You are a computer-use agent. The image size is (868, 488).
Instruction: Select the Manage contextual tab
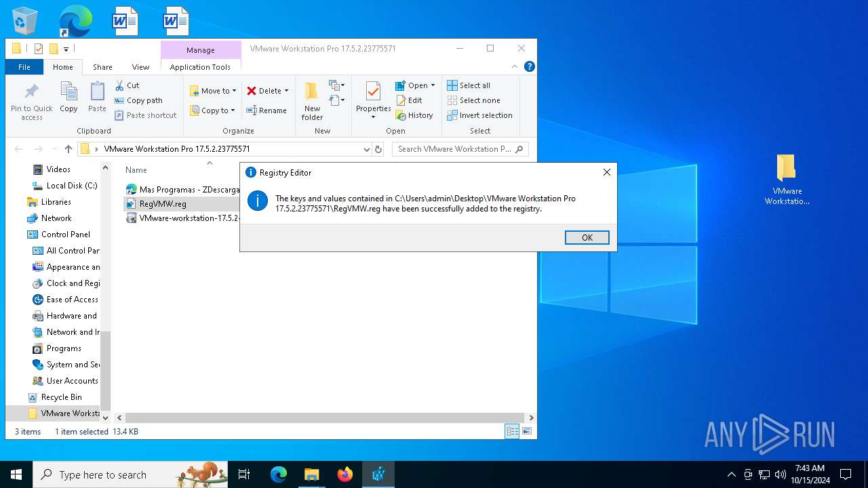(201, 50)
